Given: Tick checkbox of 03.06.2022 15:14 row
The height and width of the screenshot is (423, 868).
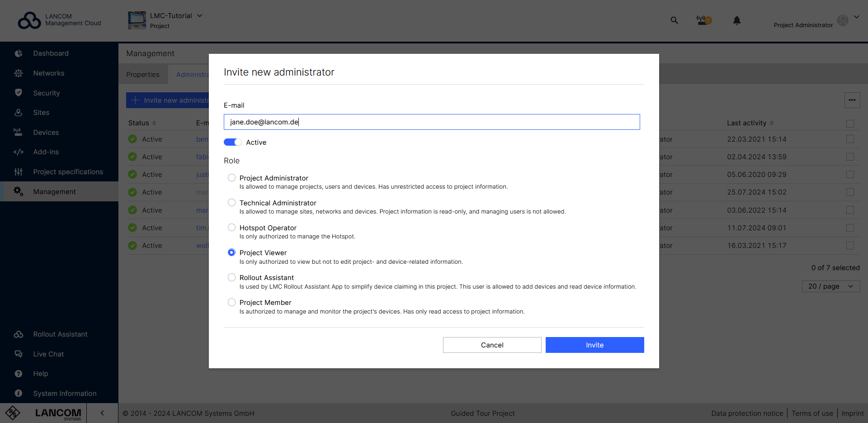Looking at the screenshot, I should [x=850, y=210].
